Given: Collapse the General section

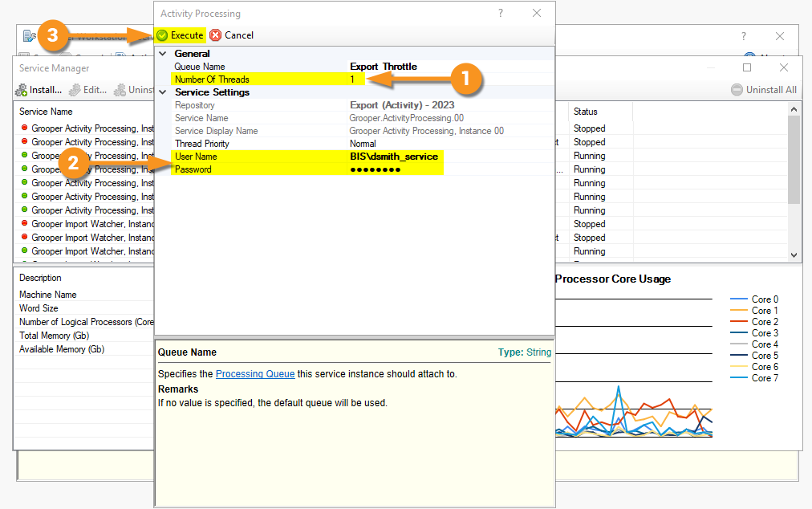Looking at the screenshot, I should (163, 53).
